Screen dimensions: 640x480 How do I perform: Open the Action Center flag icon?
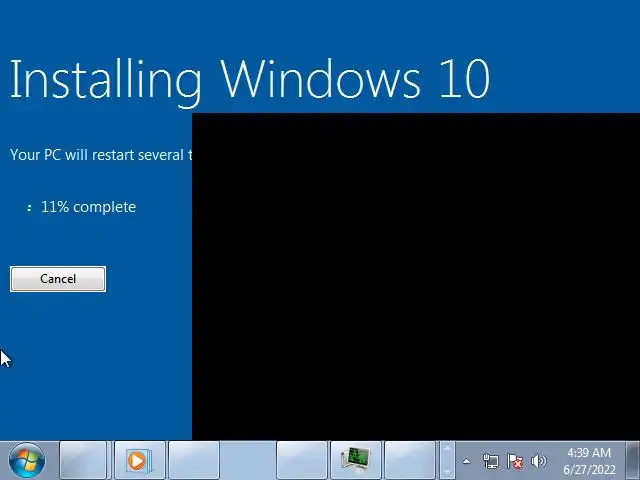[515, 462]
